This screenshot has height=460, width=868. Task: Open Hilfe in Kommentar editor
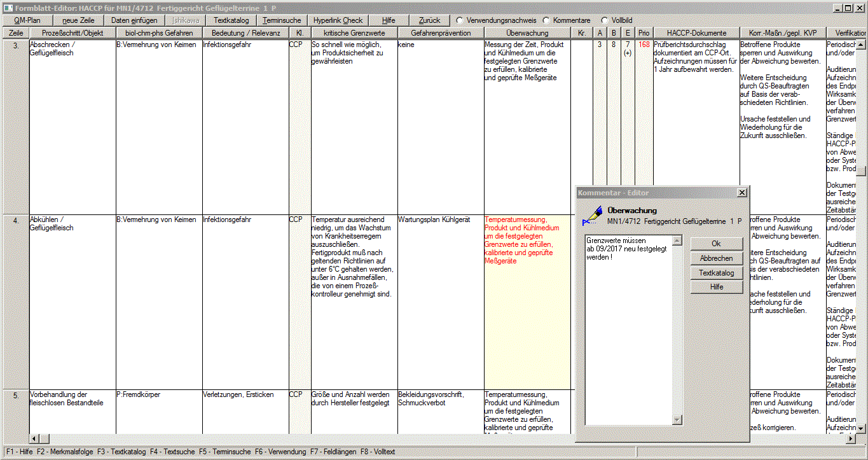pyautogui.click(x=717, y=287)
